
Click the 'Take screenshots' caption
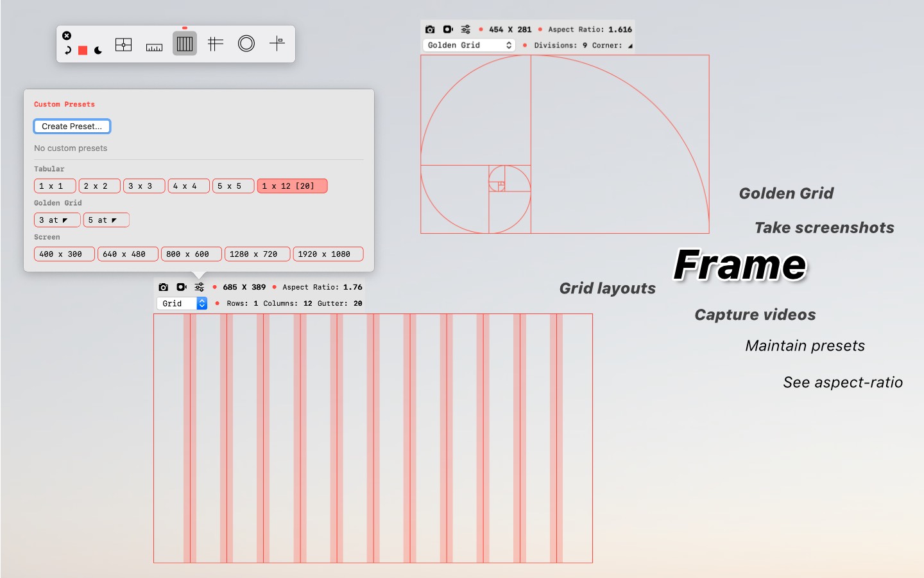click(x=825, y=228)
